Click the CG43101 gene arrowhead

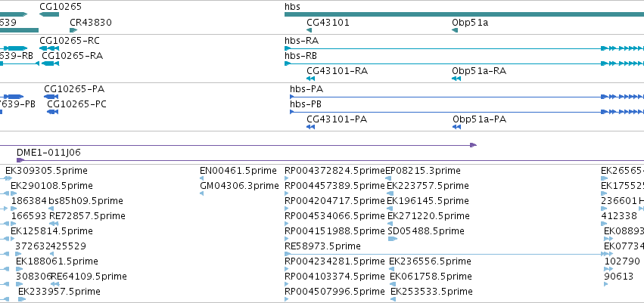310,30
